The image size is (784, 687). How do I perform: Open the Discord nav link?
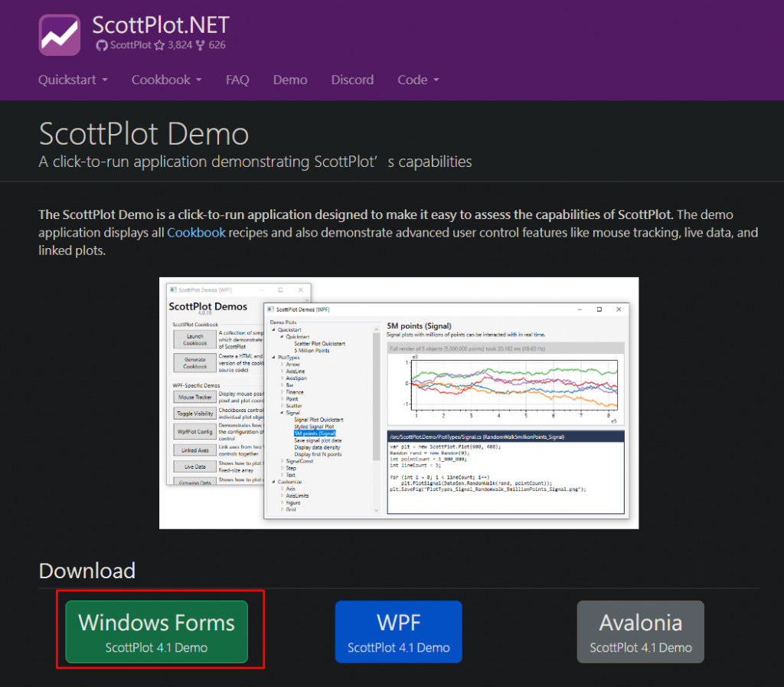(352, 80)
